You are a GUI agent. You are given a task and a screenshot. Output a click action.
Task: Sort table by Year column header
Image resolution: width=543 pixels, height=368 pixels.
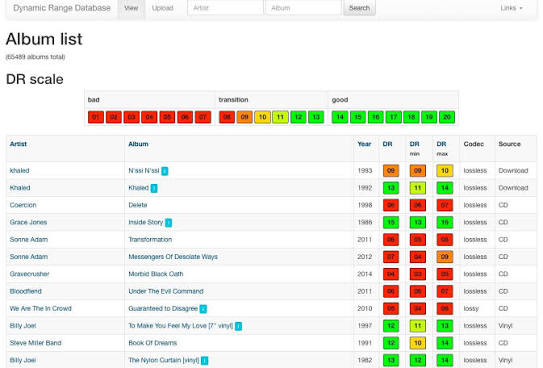pyautogui.click(x=364, y=144)
